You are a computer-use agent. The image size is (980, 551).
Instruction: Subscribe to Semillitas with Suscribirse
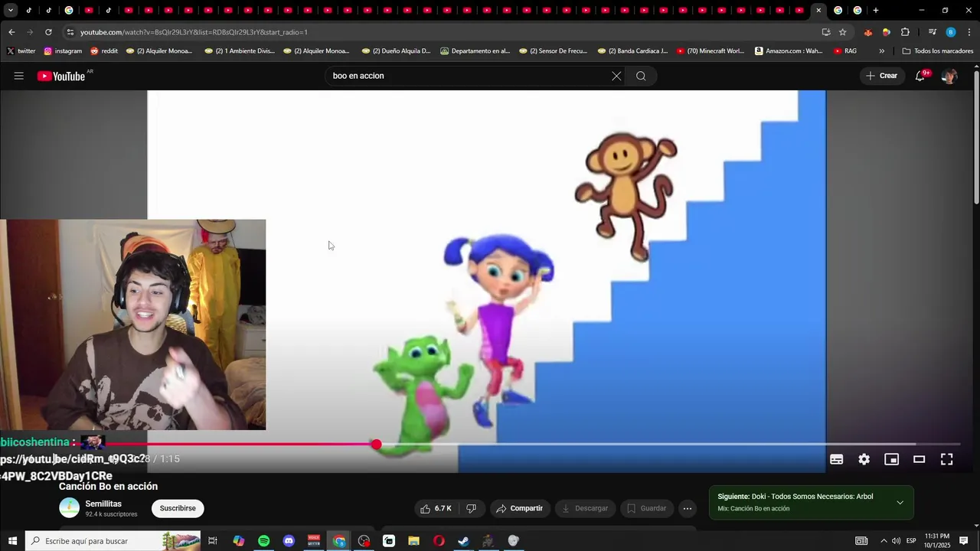[x=178, y=508]
